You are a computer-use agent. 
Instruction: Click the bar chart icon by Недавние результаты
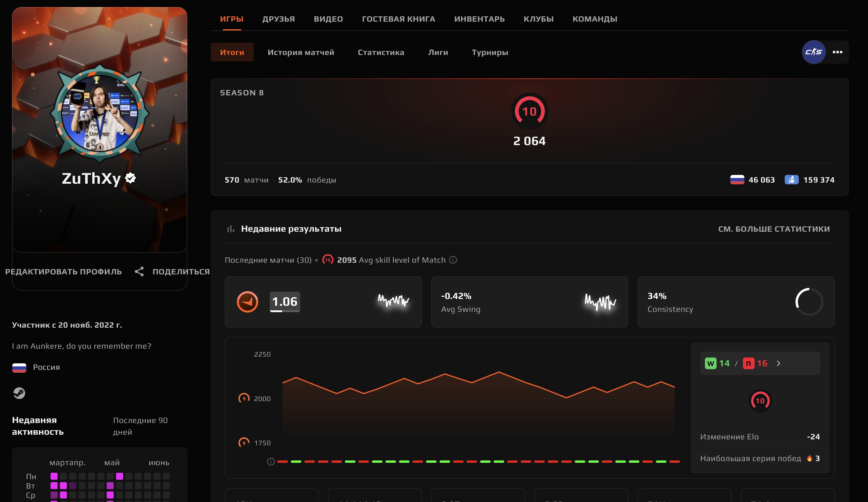tap(231, 228)
